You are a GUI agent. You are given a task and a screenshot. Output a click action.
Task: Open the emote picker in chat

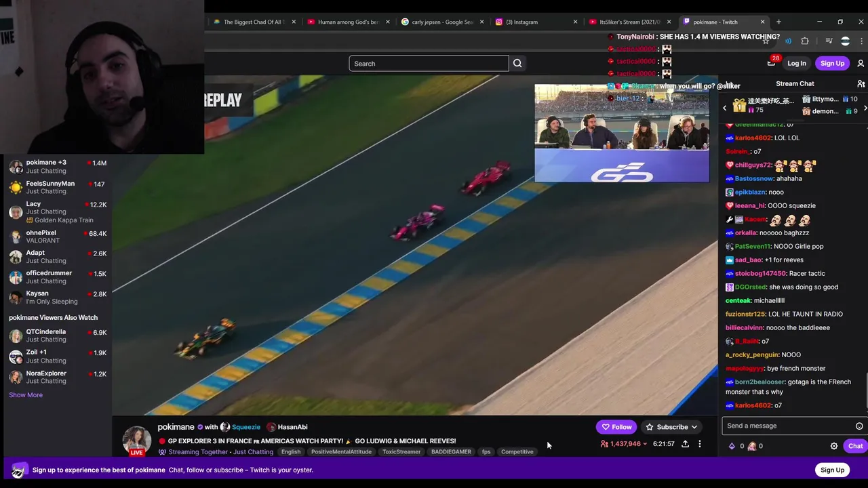(859, 426)
